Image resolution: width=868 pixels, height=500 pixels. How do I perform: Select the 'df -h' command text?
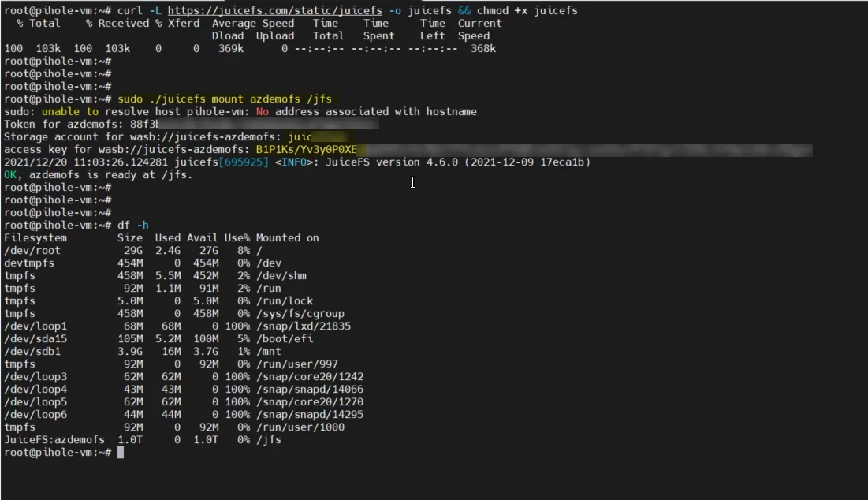tap(133, 226)
